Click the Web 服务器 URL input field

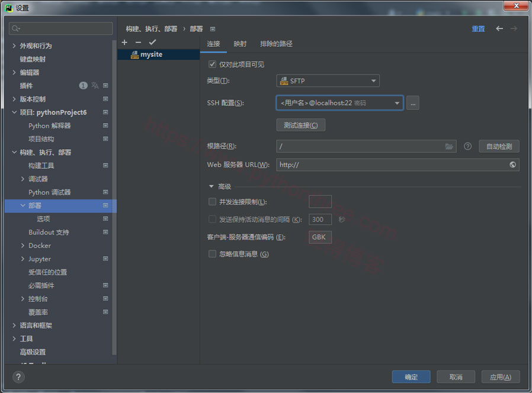pos(398,165)
